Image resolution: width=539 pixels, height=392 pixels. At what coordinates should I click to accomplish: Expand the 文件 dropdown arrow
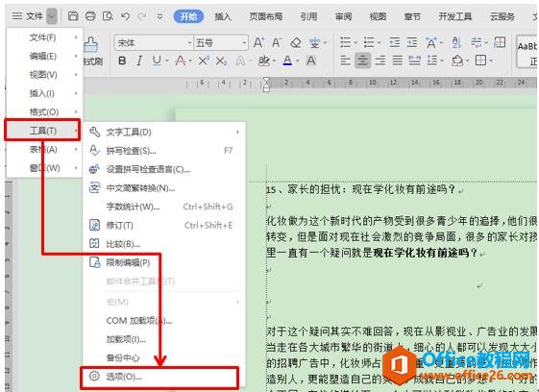tap(52, 15)
